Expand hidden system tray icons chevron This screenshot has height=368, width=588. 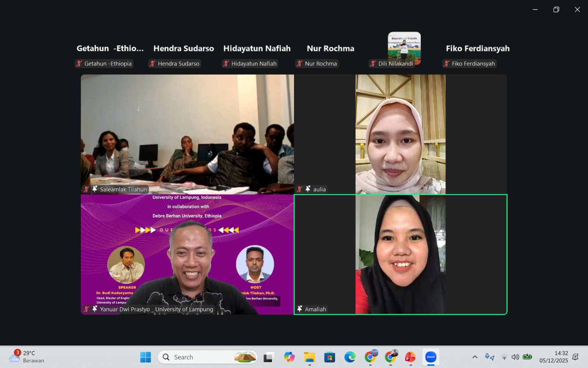pyautogui.click(x=475, y=357)
